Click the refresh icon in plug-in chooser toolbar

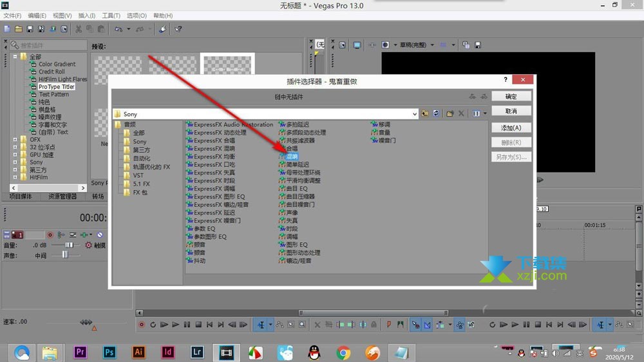(x=436, y=113)
